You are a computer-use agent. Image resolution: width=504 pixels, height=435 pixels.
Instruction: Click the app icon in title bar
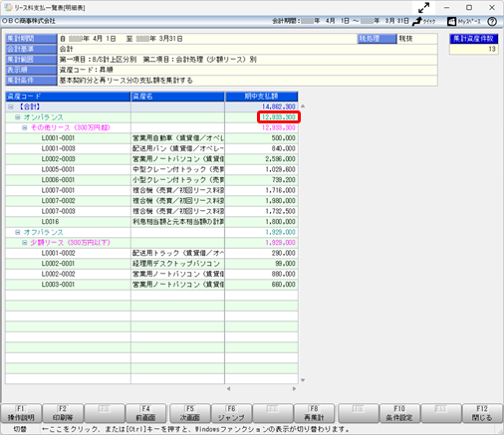point(8,7)
